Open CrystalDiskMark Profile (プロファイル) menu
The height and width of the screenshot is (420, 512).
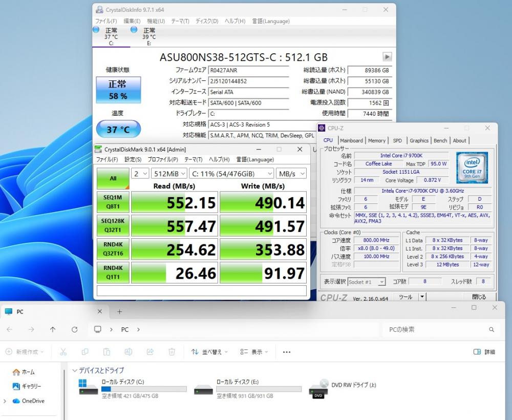tap(163, 159)
